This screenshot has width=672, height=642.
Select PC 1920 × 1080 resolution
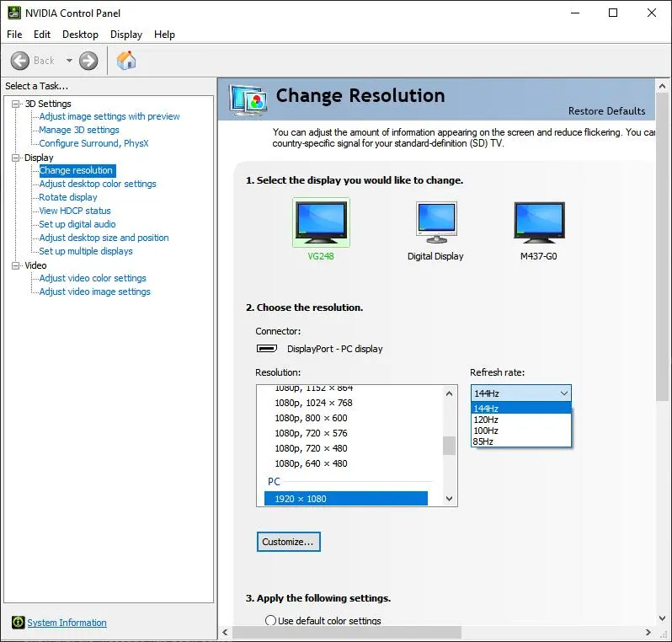(346, 499)
